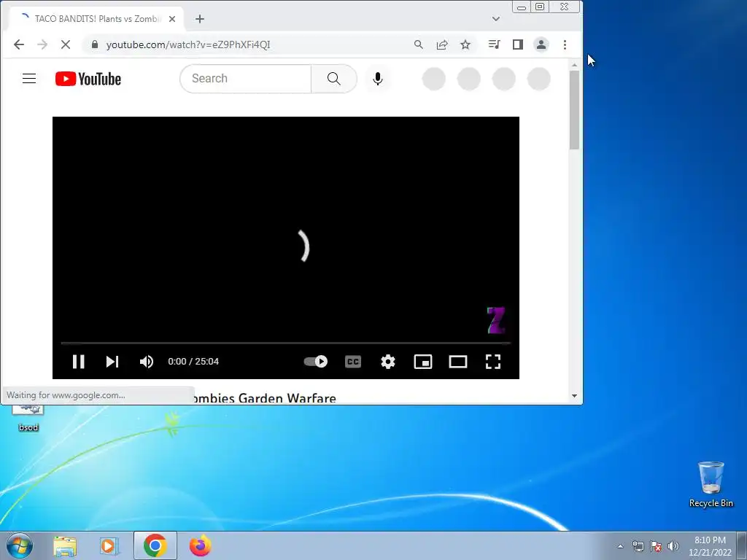The width and height of the screenshot is (747, 560).
Task: Click the channel Z watermark in video
Action: [x=496, y=321]
